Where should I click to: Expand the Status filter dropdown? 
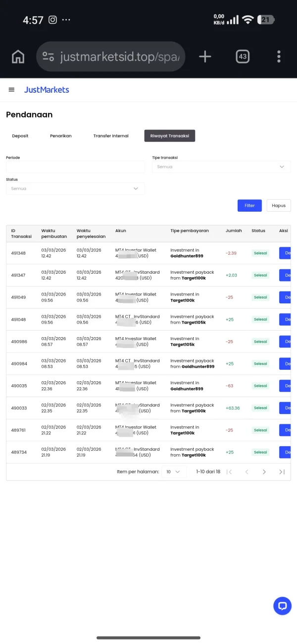[75, 189]
